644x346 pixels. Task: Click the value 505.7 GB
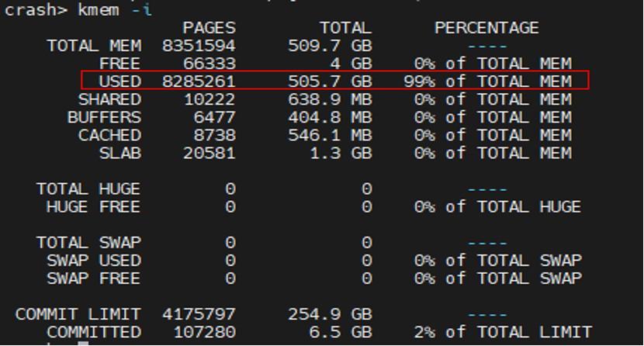(x=330, y=81)
